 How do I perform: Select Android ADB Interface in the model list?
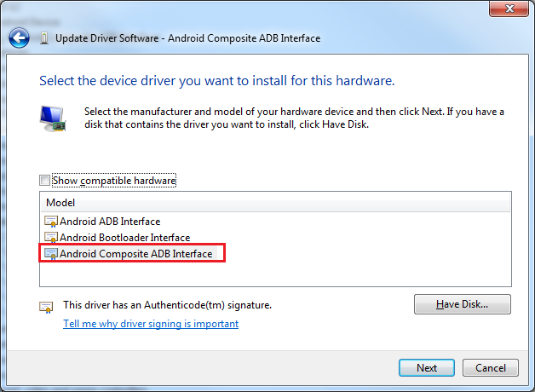click(x=110, y=222)
